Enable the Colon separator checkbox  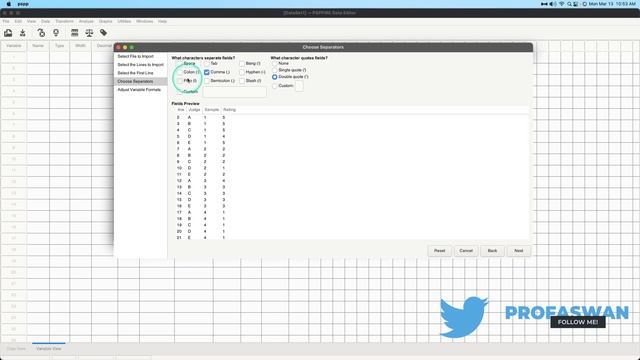point(180,72)
